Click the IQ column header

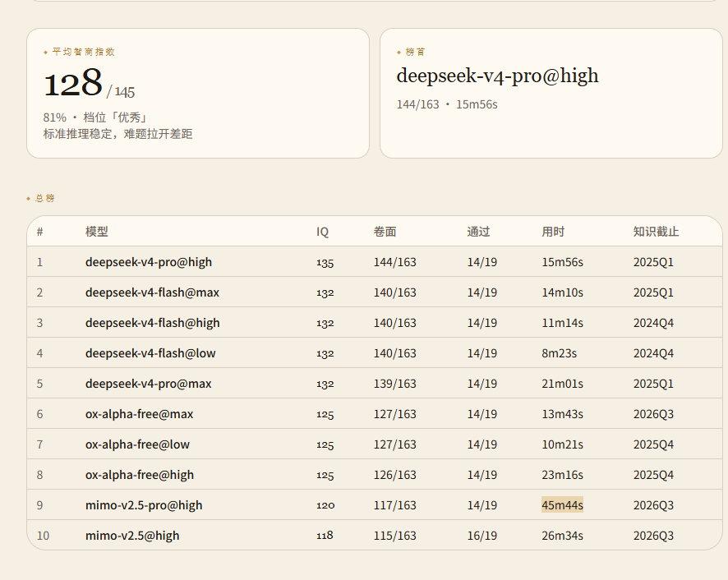tap(322, 231)
